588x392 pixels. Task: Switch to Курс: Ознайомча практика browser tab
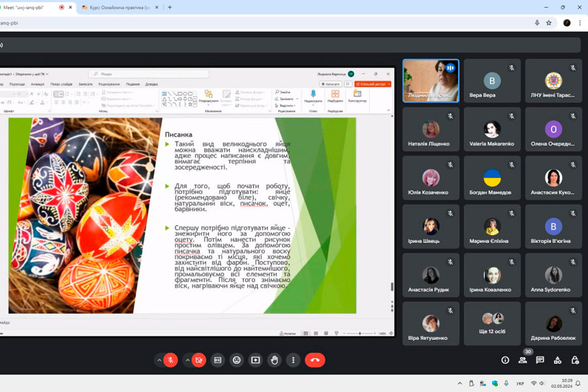point(120,7)
